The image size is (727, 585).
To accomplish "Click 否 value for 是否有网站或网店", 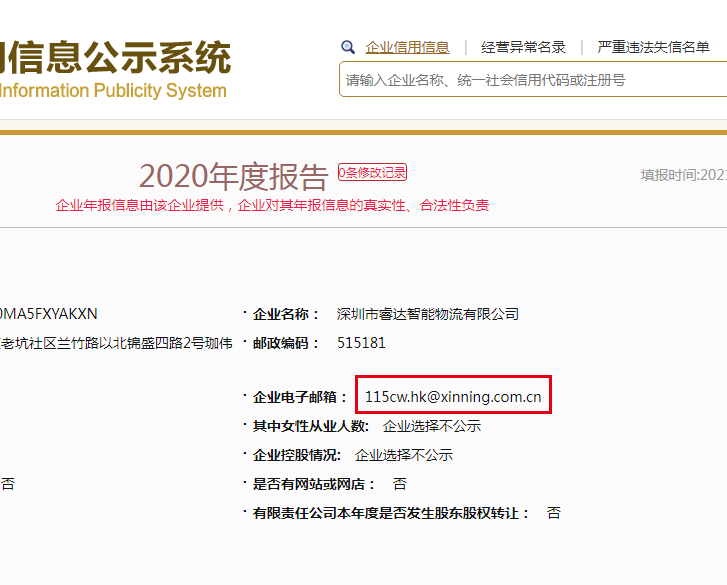I will 400,484.
